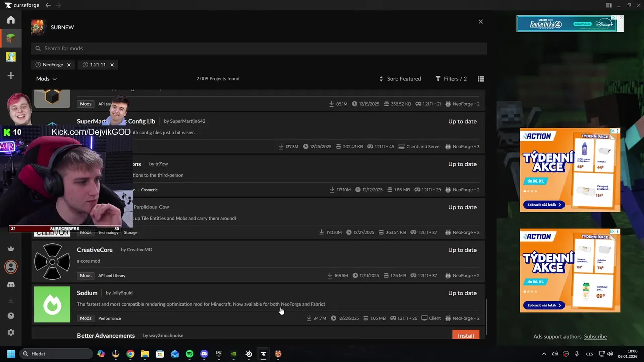Open author JellySquid's profile link

click(x=122, y=293)
